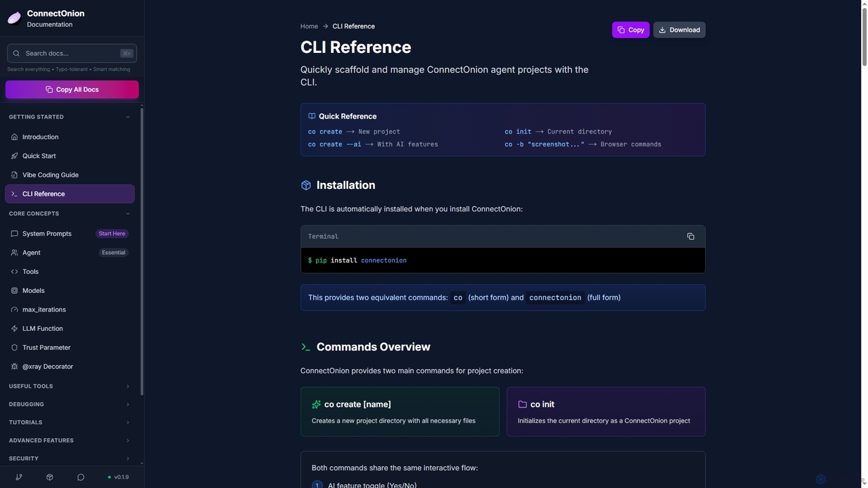The image size is (868, 488).
Task: Click the 'Installation' section heading
Action: point(346,185)
